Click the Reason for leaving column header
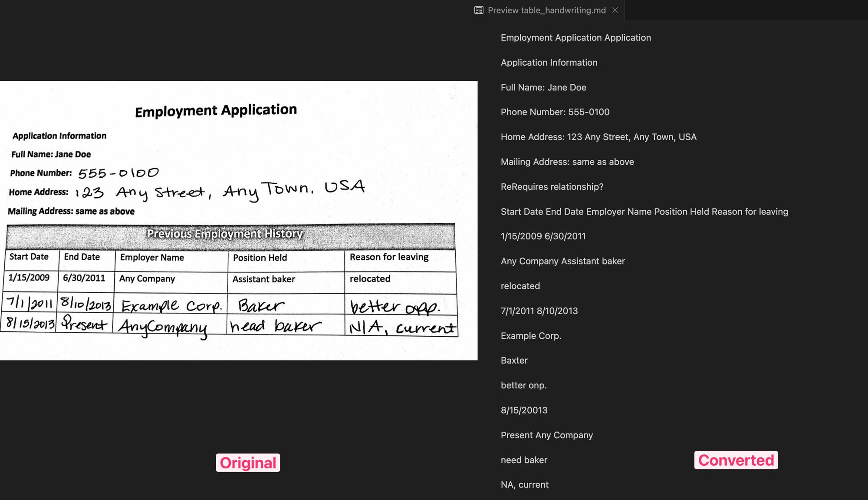This screenshot has width=868, height=500. pyautogui.click(x=389, y=257)
